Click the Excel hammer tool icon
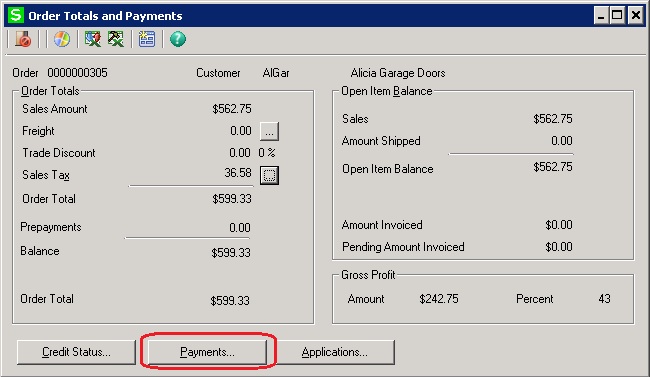 tap(116, 39)
